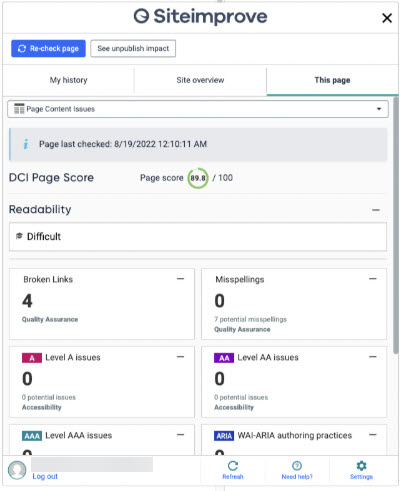Click 0 potential issues under Level AA
The height and width of the screenshot is (491, 402).
coord(241,397)
